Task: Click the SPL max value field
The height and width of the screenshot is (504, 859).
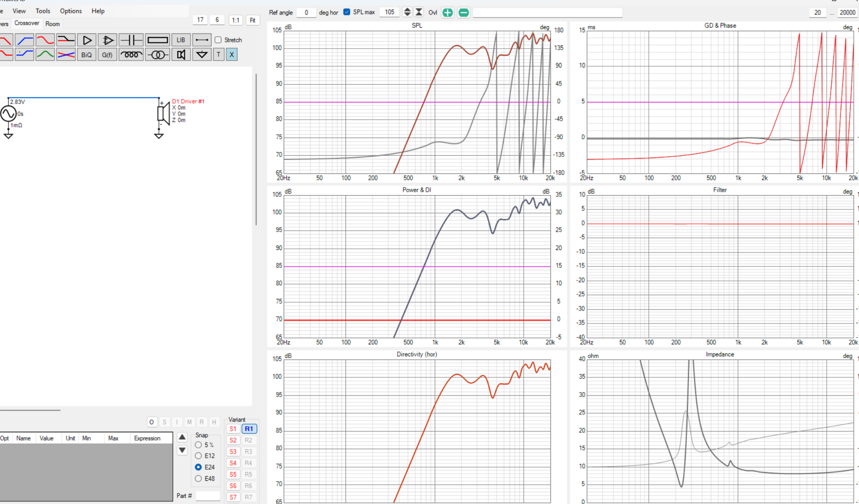Action: click(x=390, y=12)
